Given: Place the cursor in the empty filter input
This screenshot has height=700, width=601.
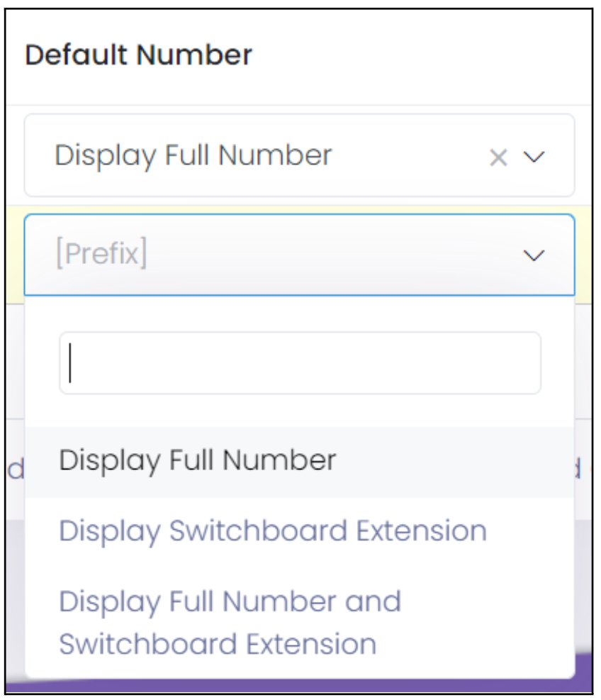Looking at the screenshot, I should point(300,363).
